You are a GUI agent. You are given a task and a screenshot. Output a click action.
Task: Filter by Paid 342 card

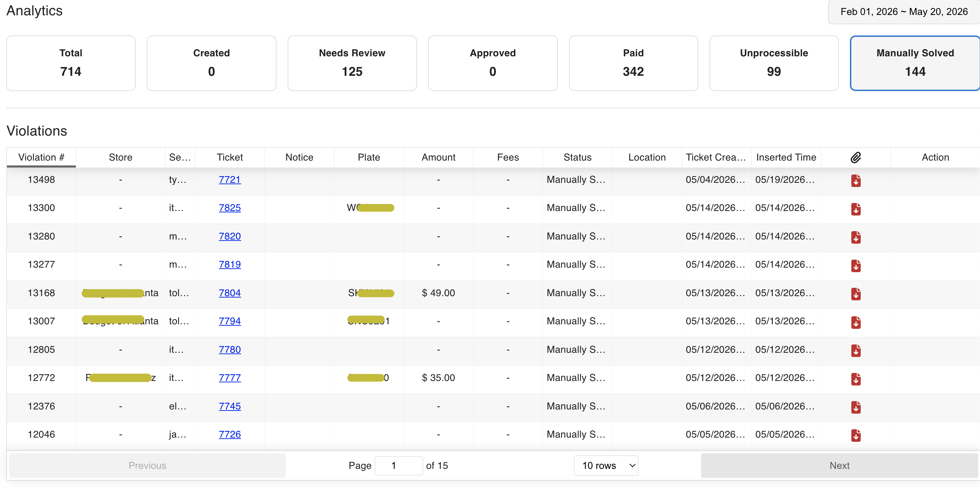pyautogui.click(x=633, y=63)
